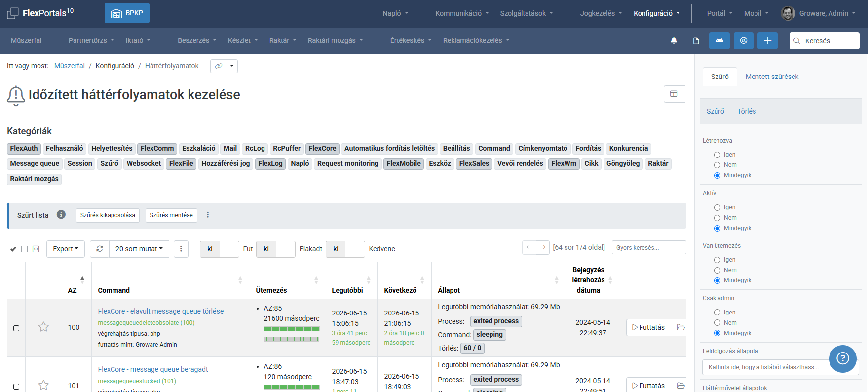Open the lifebuoy support icon button
The width and height of the screenshot is (868, 392).
[744, 40]
